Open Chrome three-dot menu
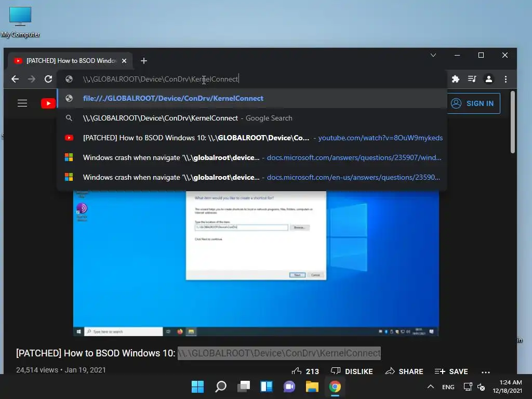532x399 pixels. (506, 79)
